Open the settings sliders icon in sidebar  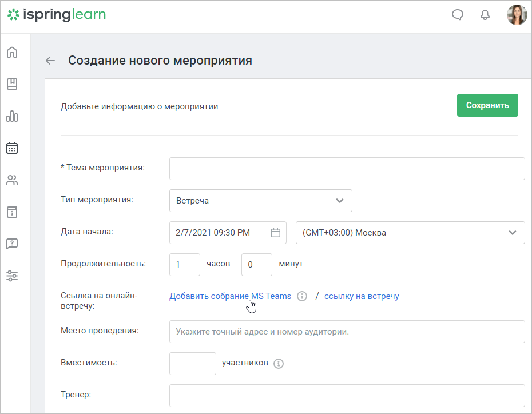click(12, 276)
